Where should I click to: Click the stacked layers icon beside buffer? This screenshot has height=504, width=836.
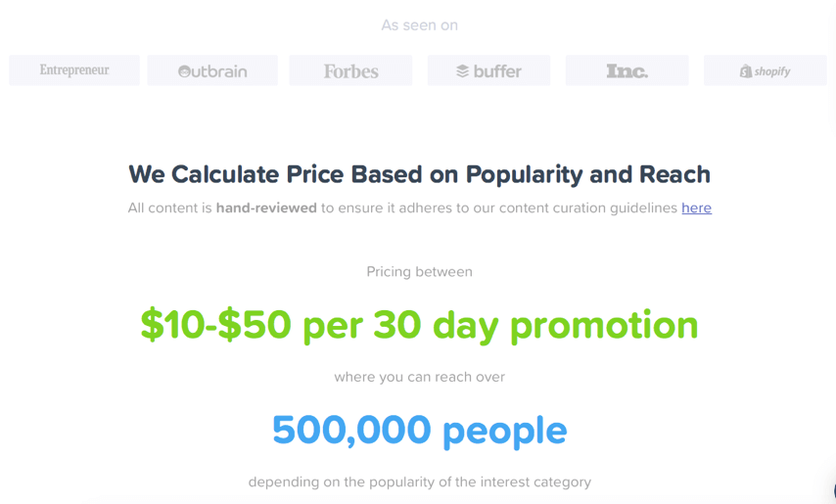[x=462, y=70]
